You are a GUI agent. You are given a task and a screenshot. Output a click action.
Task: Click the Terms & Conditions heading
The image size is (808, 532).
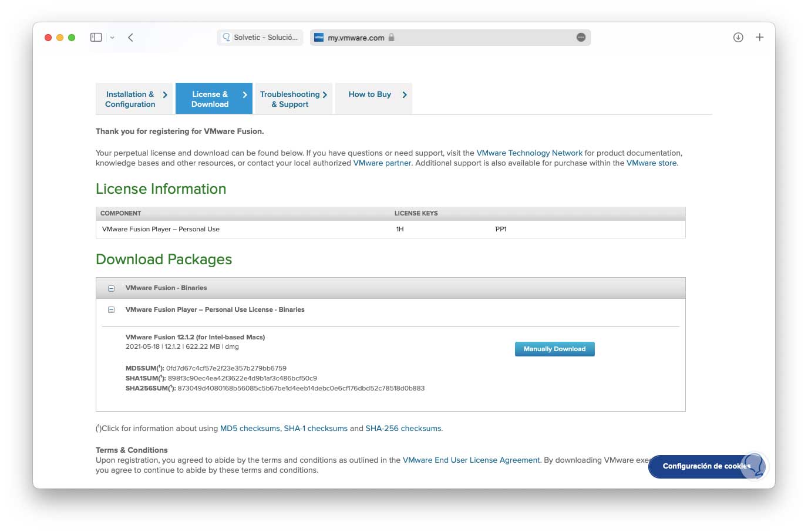tap(132, 450)
